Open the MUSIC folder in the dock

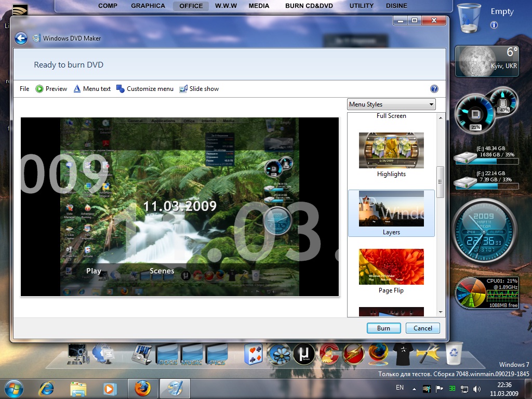pos(192,354)
